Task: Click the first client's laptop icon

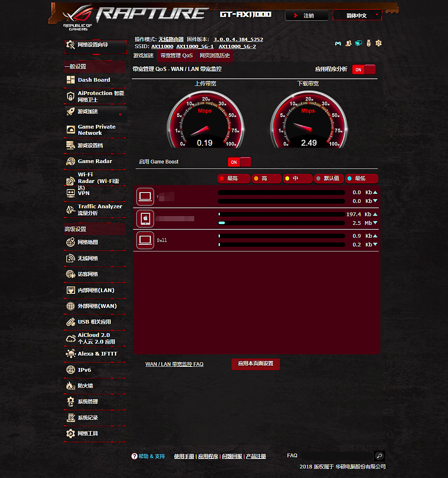Action: 145,197
